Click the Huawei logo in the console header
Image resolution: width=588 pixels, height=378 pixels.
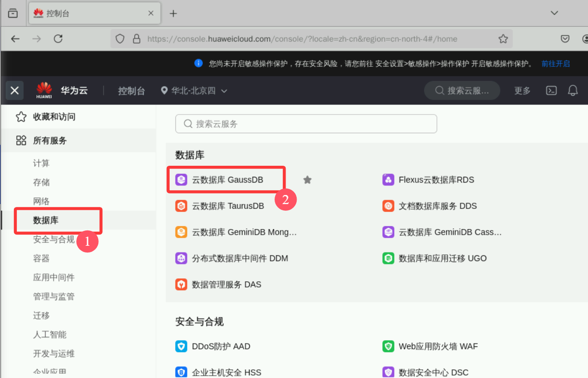point(44,90)
